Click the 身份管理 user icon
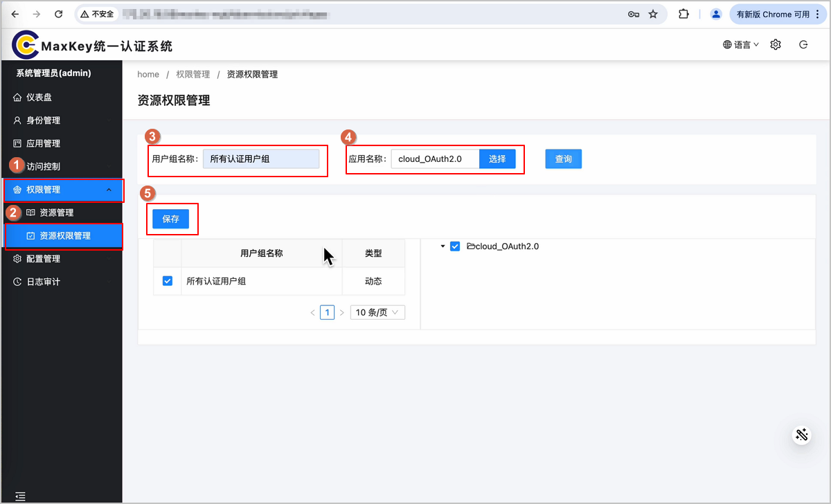Screen dimensions: 831x504 (18, 120)
